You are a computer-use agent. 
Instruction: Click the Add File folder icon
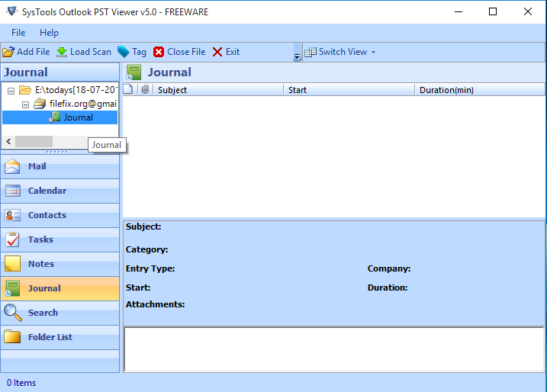[x=8, y=52]
